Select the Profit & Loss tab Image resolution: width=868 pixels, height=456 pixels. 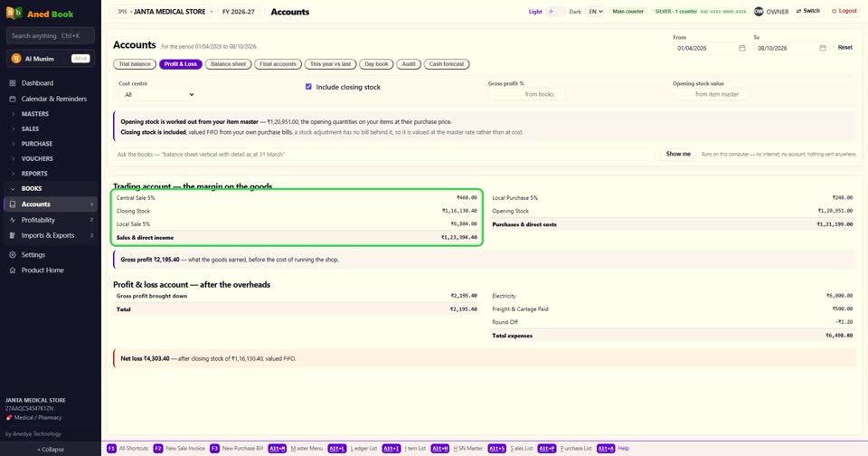(181, 64)
